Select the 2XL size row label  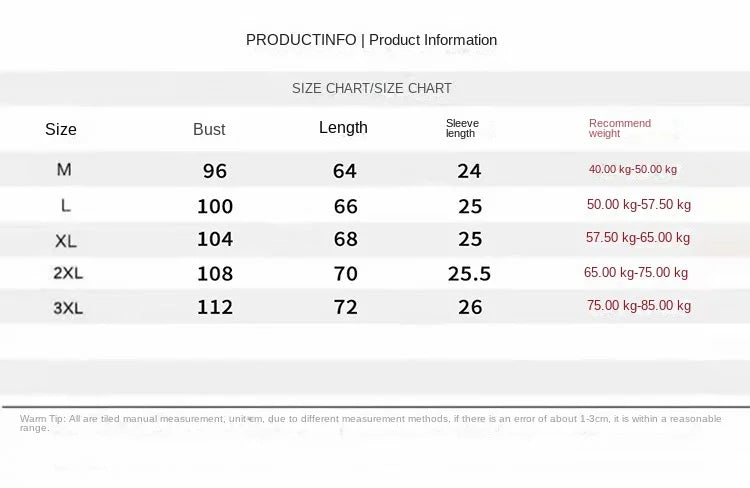pos(67,274)
